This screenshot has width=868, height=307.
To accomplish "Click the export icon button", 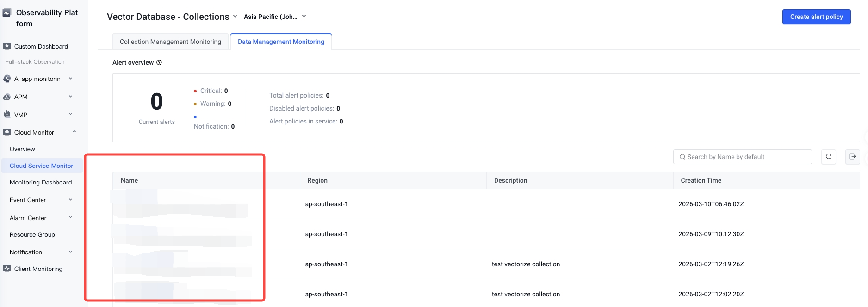I will click(853, 157).
